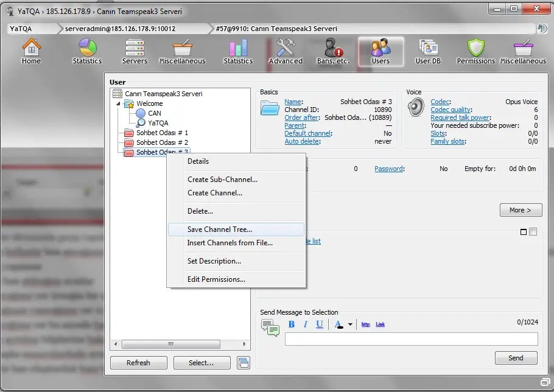Click the Default channel link
Viewport: 554px width, 392px height.
click(x=307, y=133)
